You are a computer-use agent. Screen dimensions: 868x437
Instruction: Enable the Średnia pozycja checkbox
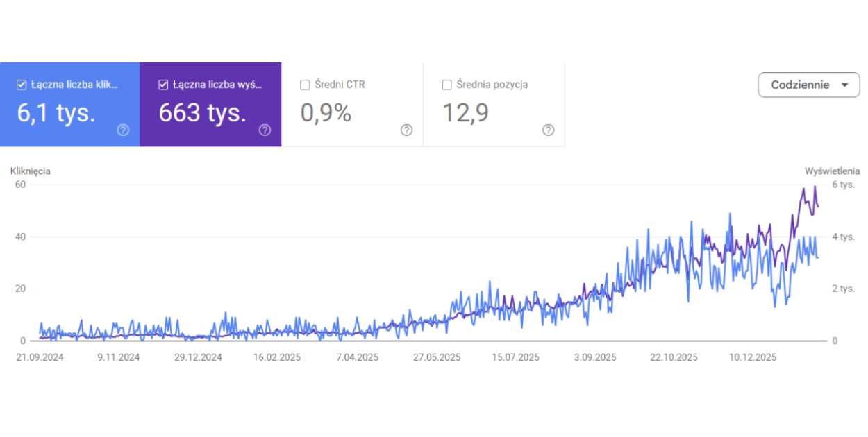[446, 85]
